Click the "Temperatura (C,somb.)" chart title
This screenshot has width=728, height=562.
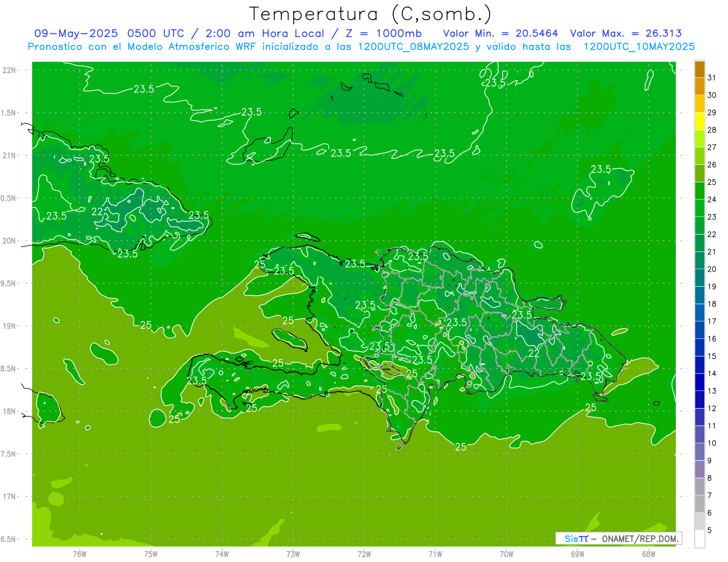pos(371,14)
